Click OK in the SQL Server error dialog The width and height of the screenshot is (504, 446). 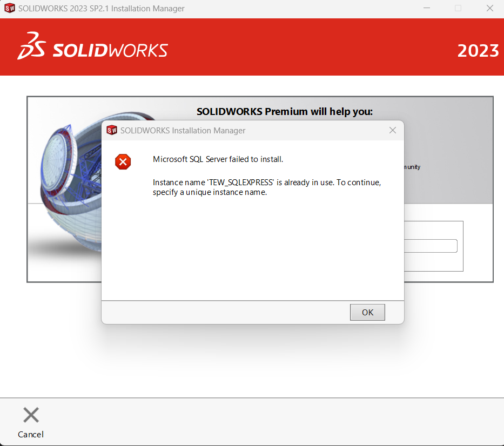pos(367,312)
